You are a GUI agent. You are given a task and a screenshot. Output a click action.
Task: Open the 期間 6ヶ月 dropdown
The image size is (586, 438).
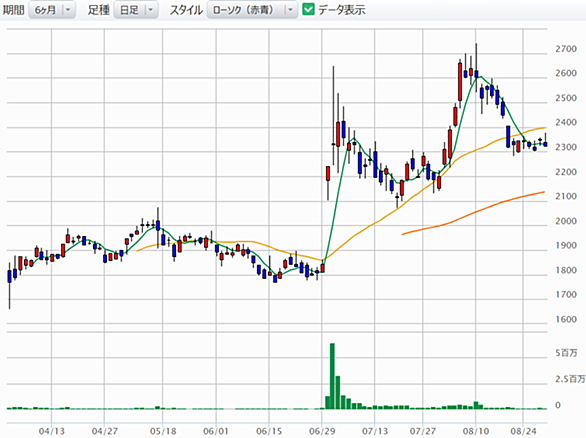[x=52, y=10]
